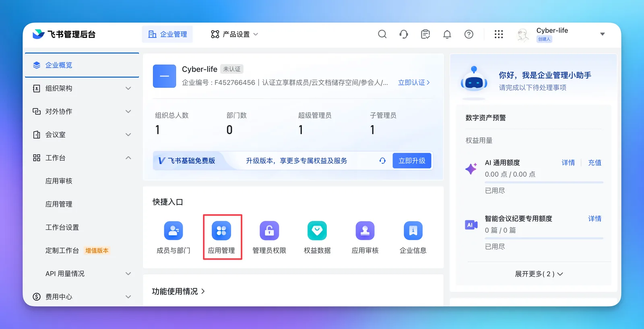Image resolution: width=644 pixels, height=329 pixels.
Task: Click the 智能会议纪要 AI camera icon
Action: click(x=471, y=225)
